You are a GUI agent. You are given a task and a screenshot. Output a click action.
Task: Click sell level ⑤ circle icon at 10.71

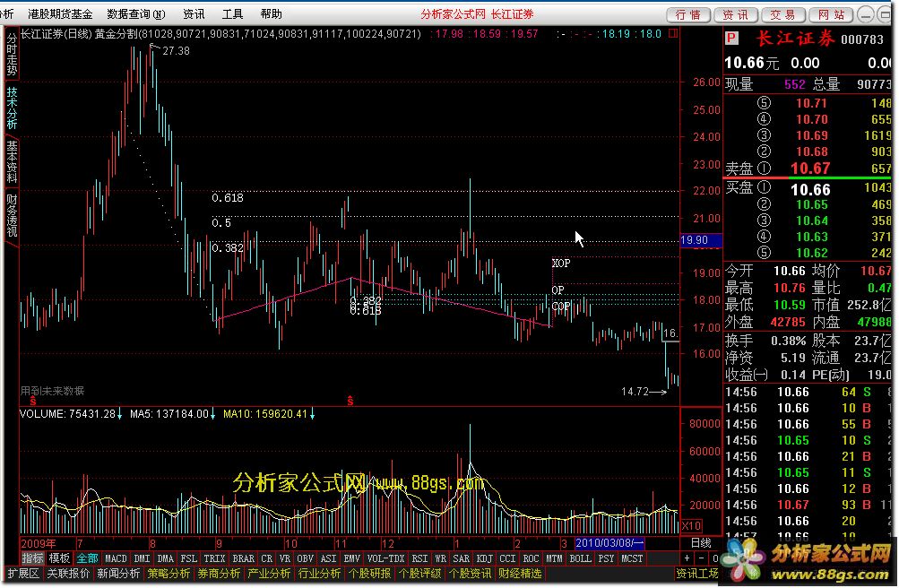click(x=764, y=103)
